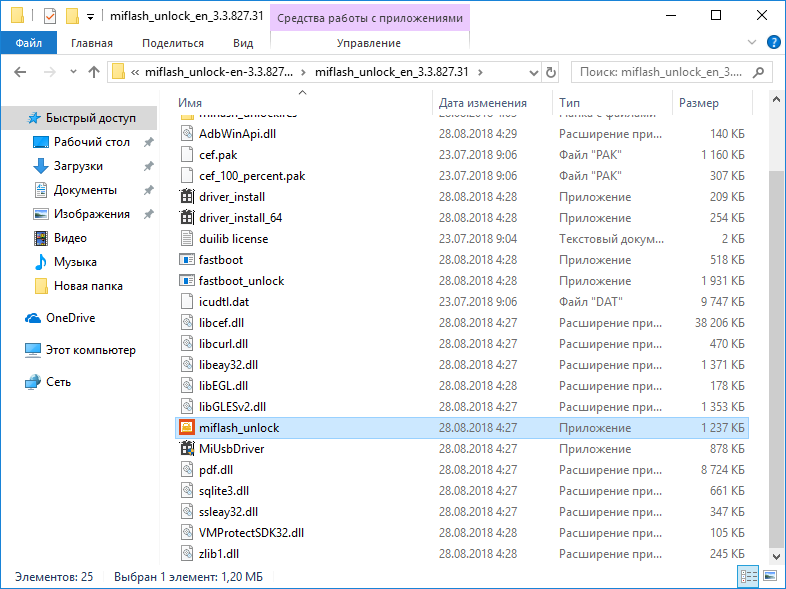Open the Explorer help icon
The width and height of the screenshot is (786, 589).
[x=773, y=43]
